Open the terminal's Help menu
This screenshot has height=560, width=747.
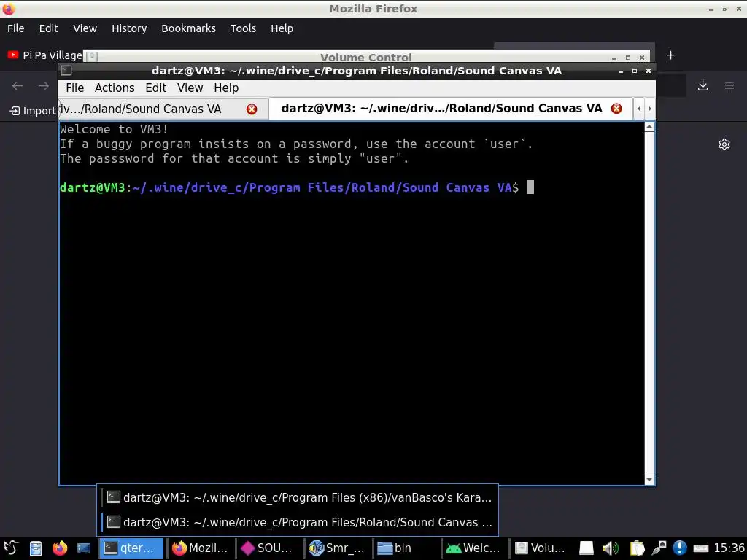226,88
